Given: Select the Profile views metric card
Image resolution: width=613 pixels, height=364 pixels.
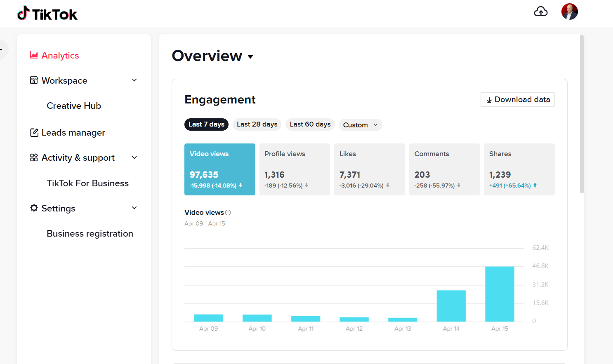Looking at the screenshot, I should pos(295,169).
